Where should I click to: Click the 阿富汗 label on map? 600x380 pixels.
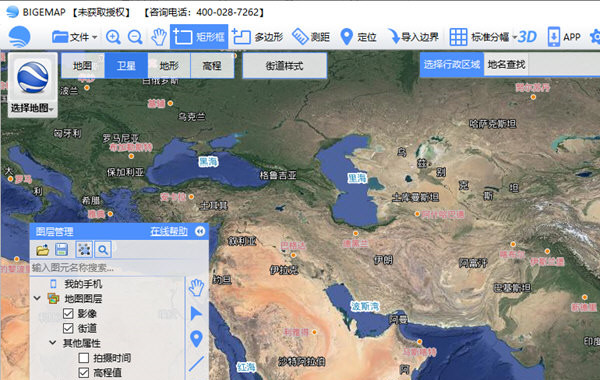473,263
